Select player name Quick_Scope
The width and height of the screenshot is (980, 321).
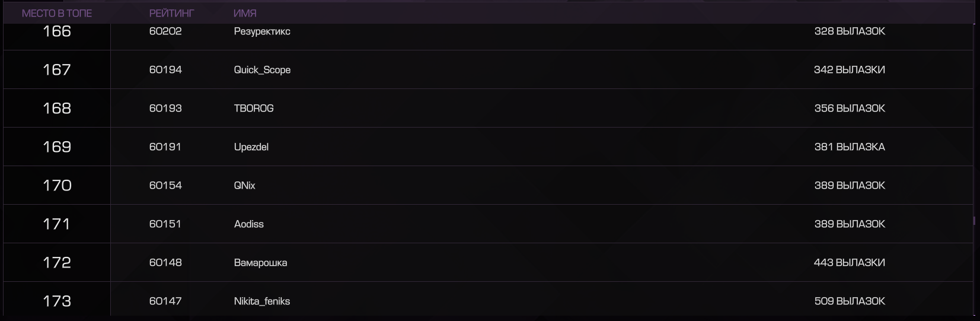click(x=262, y=70)
